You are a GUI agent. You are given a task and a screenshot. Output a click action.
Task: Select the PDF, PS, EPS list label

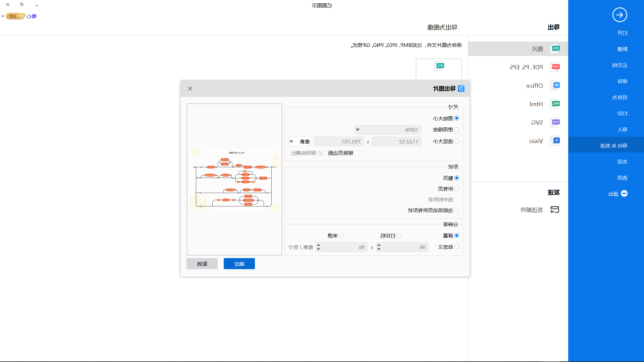[x=526, y=67]
